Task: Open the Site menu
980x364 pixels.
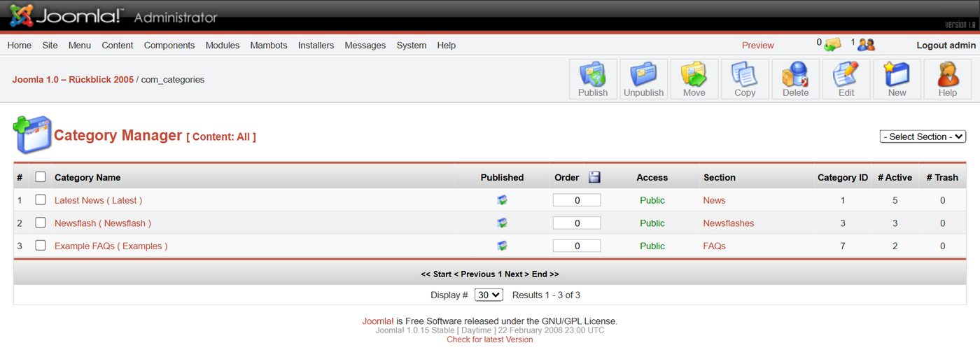Action: [x=50, y=45]
